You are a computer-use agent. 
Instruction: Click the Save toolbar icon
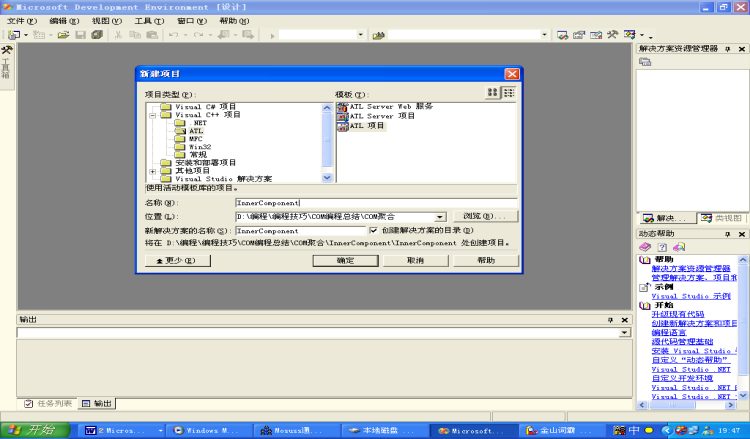[x=80, y=35]
